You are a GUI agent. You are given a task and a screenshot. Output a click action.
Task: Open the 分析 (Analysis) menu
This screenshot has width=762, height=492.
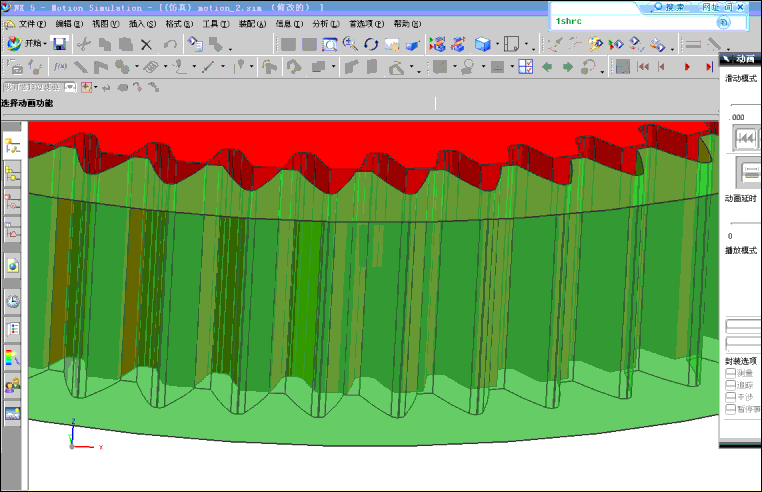[326, 24]
